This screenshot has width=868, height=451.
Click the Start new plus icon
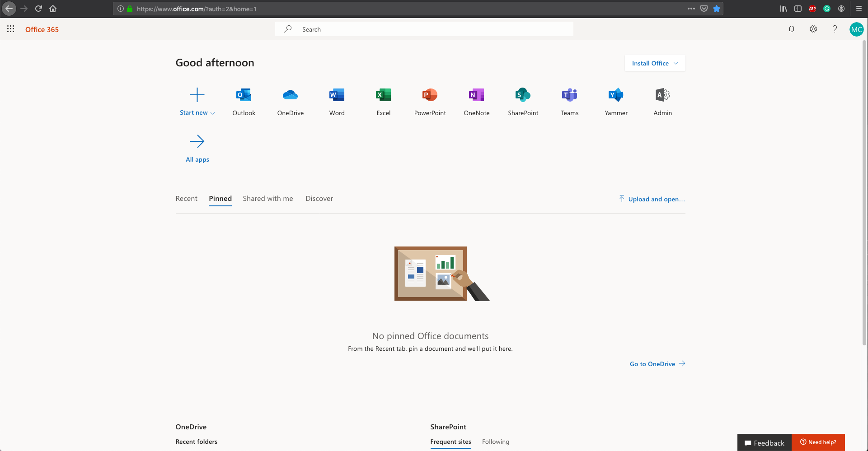tap(197, 95)
